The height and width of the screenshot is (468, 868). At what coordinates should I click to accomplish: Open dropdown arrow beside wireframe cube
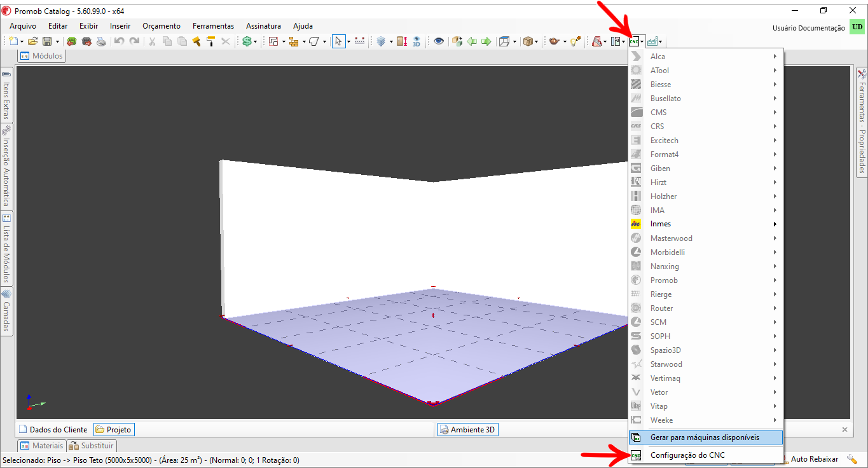pos(514,41)
